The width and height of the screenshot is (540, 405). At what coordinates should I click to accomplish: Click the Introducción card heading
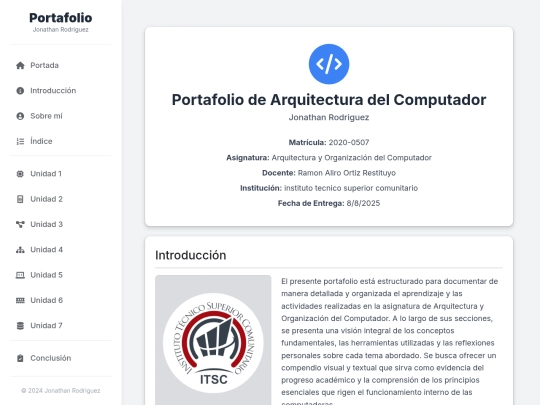[190, 255]
